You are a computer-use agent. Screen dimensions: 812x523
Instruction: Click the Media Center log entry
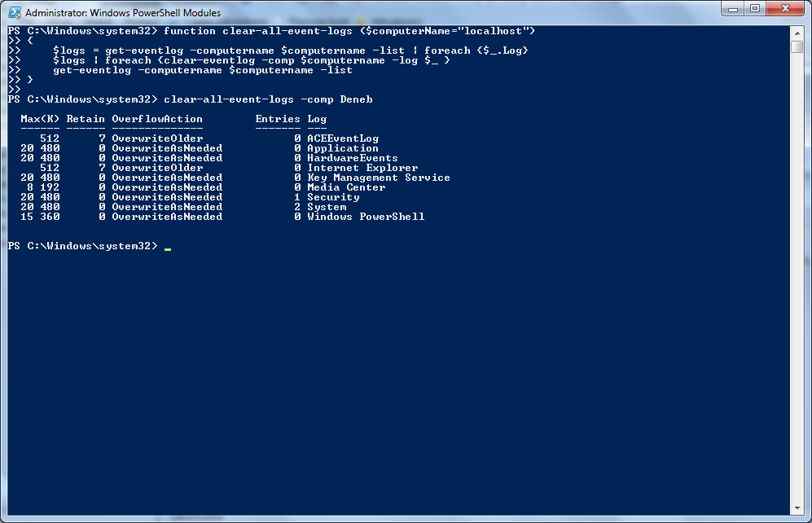pyautogui.click(x=346, y=187)
